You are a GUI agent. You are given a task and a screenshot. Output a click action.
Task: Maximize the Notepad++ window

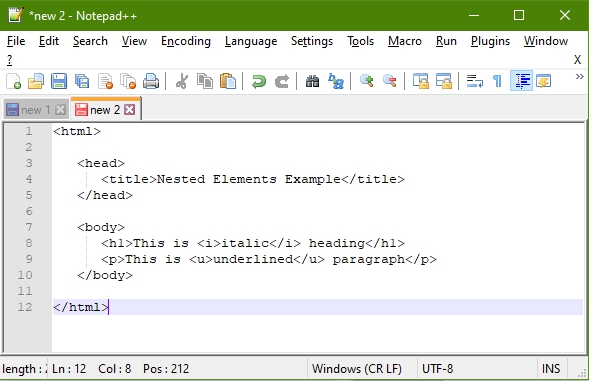point(519,15)
